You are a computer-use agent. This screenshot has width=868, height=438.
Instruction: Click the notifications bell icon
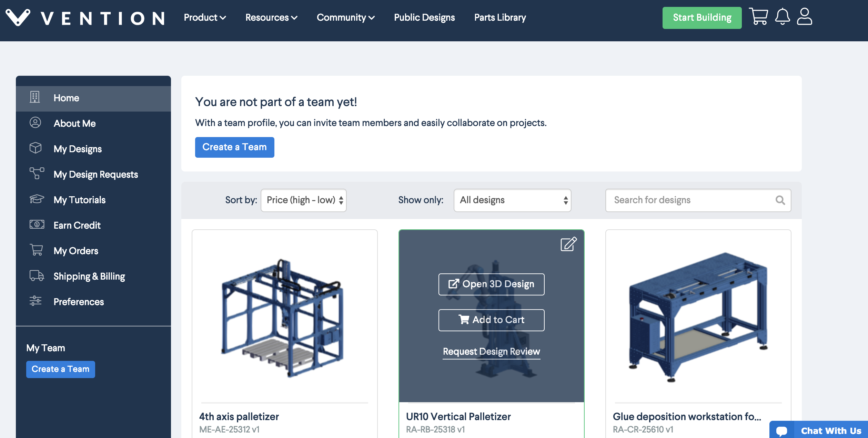click(783, 17)
